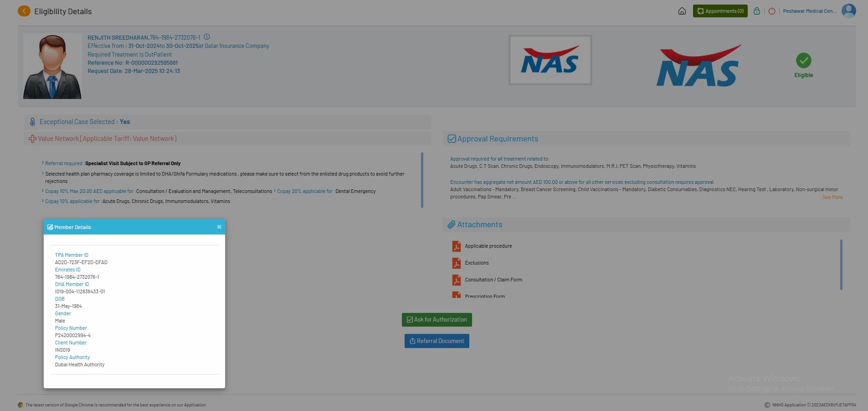This screenshot has width=868, height=411.
Task: Click Required Treatment is OutPatient text
Action: coord(130,55)
